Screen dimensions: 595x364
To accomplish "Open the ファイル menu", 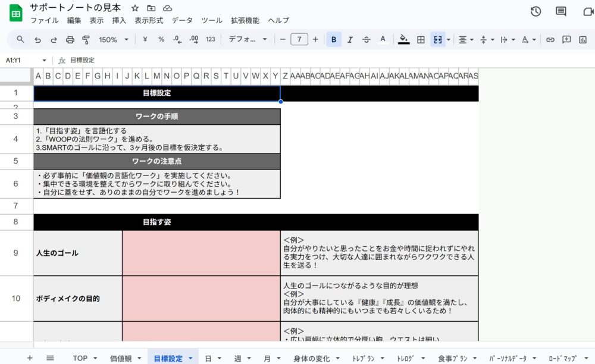I will pos(45,20).
